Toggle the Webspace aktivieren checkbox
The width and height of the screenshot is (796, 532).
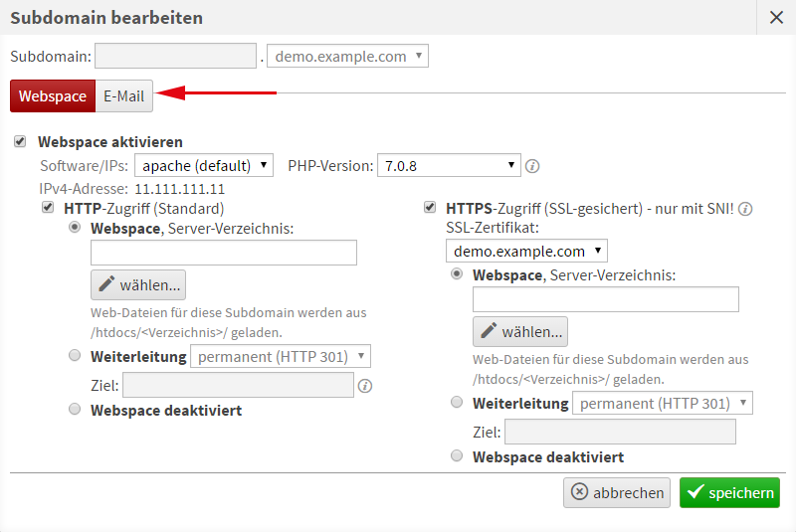[x=20, y=142]
